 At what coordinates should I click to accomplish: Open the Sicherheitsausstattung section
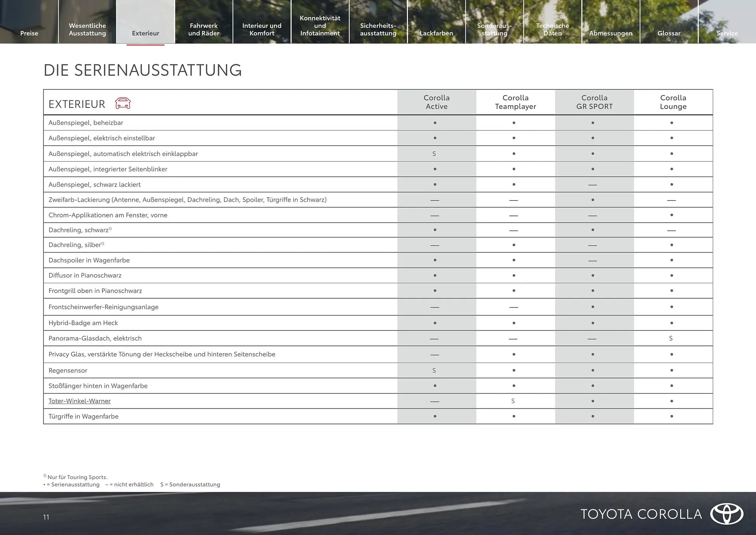[x=378, y=29]
